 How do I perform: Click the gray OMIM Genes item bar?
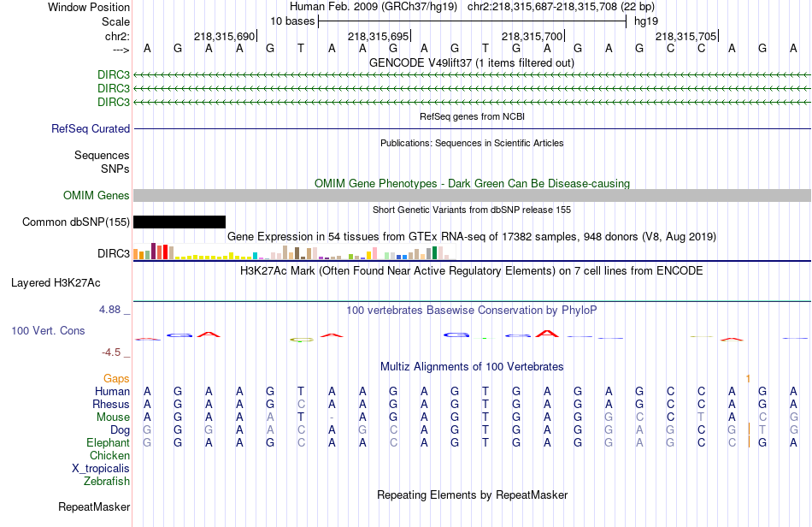point(472,195)
